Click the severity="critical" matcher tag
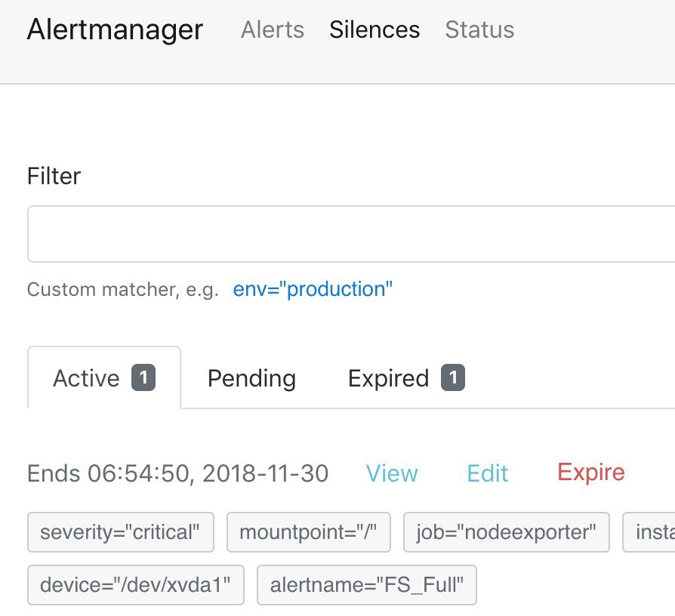The width and height of the screenshot is (675, 616). click(x=121, y=532)
